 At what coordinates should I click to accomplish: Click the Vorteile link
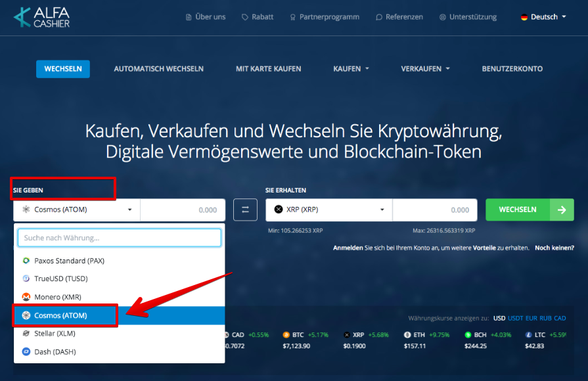pos(484,248)
